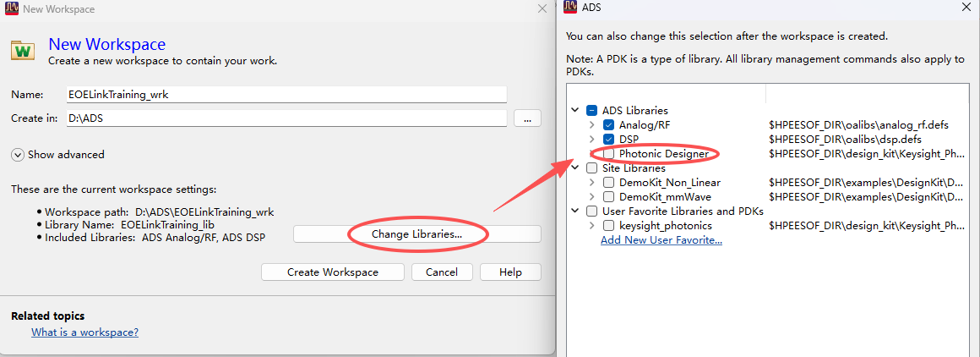Focus the workspace Name input field
The height and width of the screenshot is (357, 980).
[x=286, y=95]
